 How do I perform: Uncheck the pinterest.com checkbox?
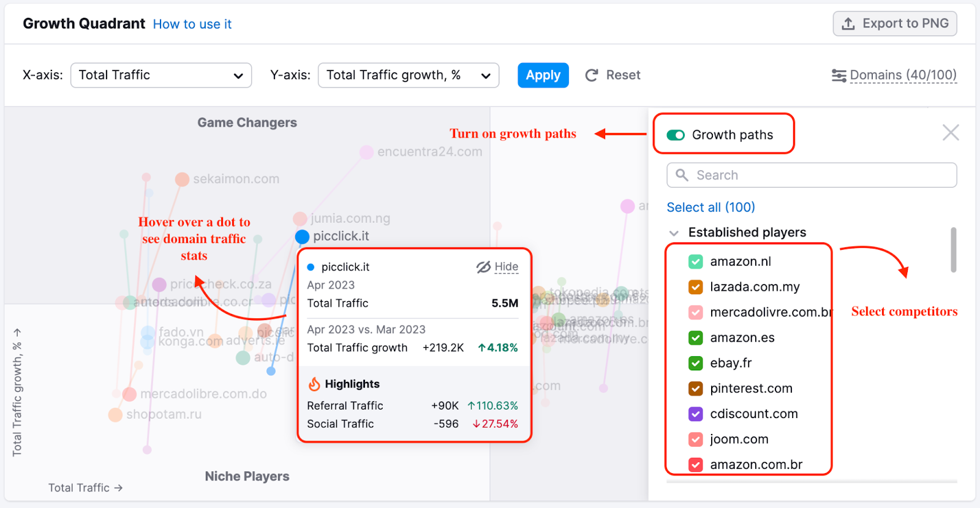[696, 389]
